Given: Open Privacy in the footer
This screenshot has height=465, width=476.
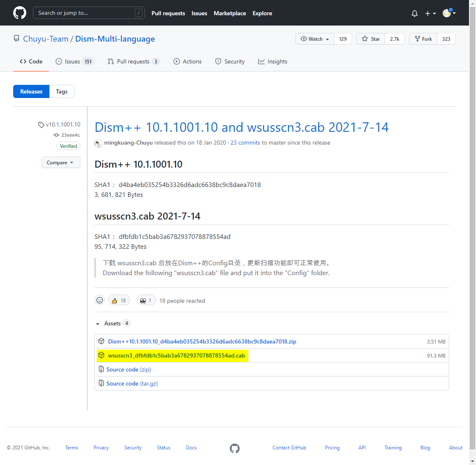Looking at the screenshot, I should [x=101, y=448].
